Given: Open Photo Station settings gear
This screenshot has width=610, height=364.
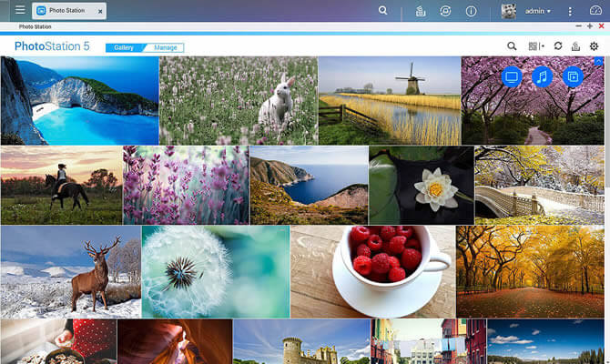Looking at the screenshot, I should (x=594, y=46).
